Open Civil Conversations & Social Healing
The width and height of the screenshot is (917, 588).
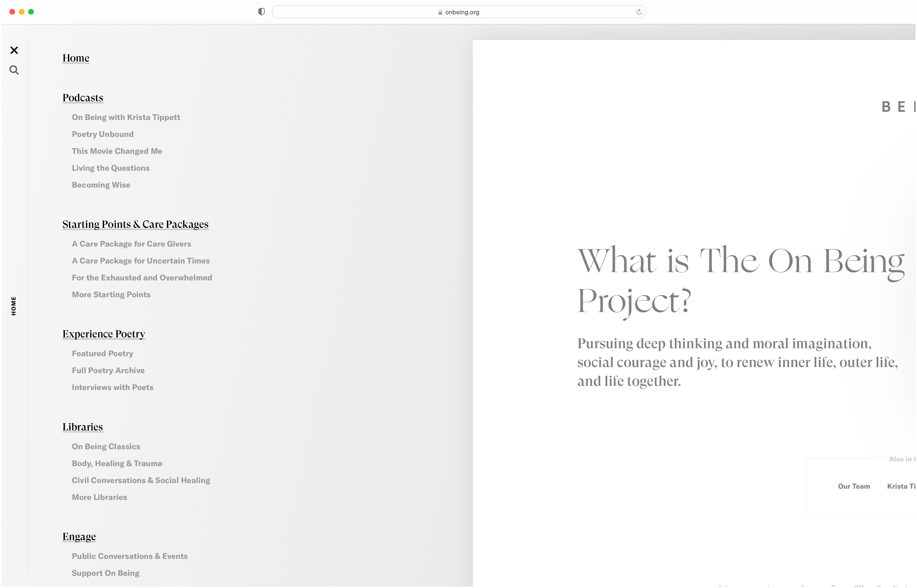click(x=141, y=480)
